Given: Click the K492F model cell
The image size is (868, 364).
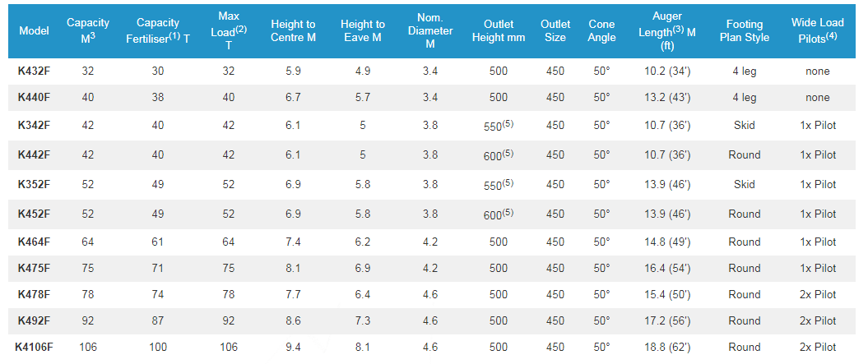Looking at the screenshot, I should click(x=34, y=320).
